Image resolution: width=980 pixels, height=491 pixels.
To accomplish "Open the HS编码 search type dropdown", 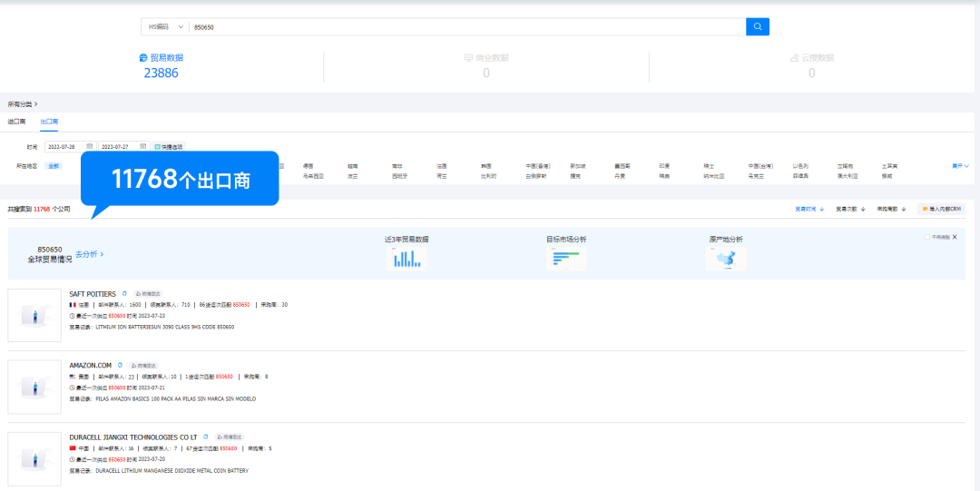I will (165, 27).
